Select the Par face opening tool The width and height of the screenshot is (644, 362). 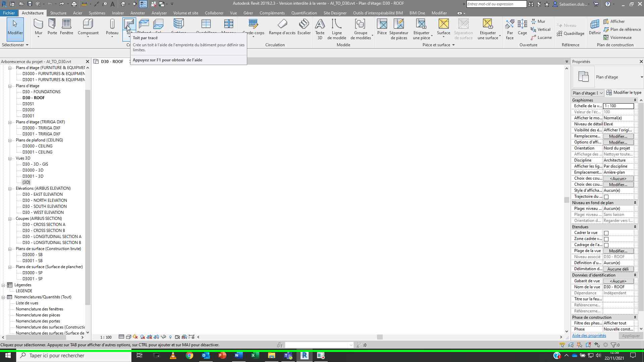pyautogui.click(x=510, y=29)
